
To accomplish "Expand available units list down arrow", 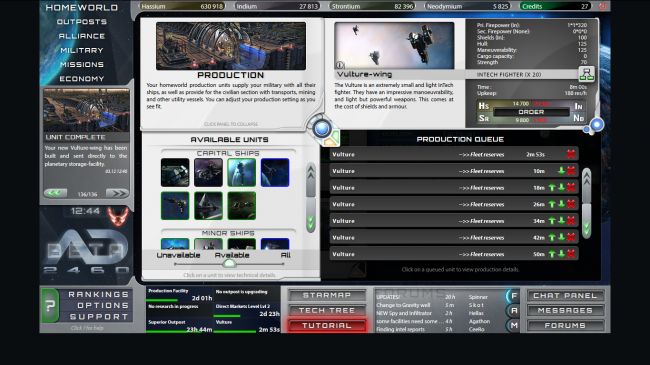I will click(311, 222).
